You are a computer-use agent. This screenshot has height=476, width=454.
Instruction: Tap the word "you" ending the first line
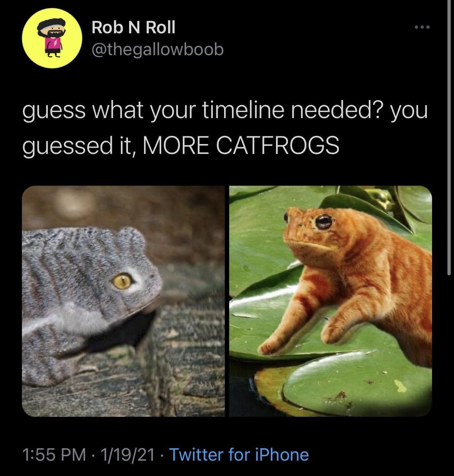[x=409, y=111]
